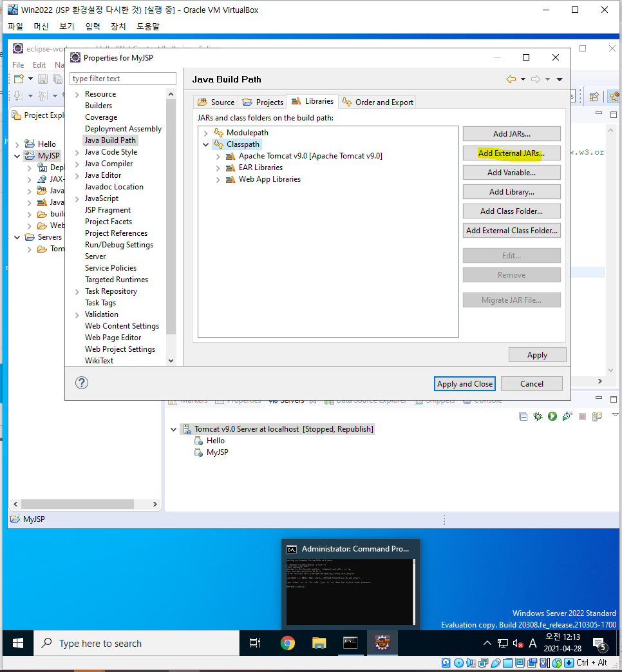Image resolution: width=622 pixels, height=672 pixels.
Task: Expand the Validation category
Action: (x=77, y=314)
